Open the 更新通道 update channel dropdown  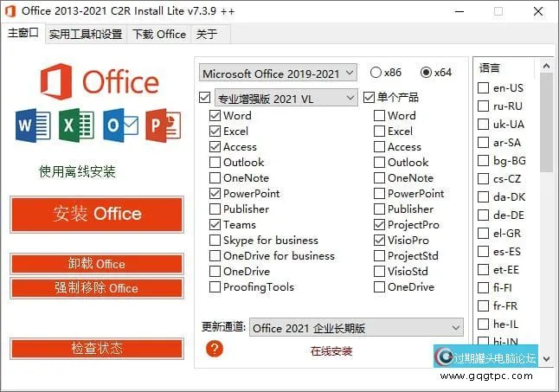[x=357, y=328]
